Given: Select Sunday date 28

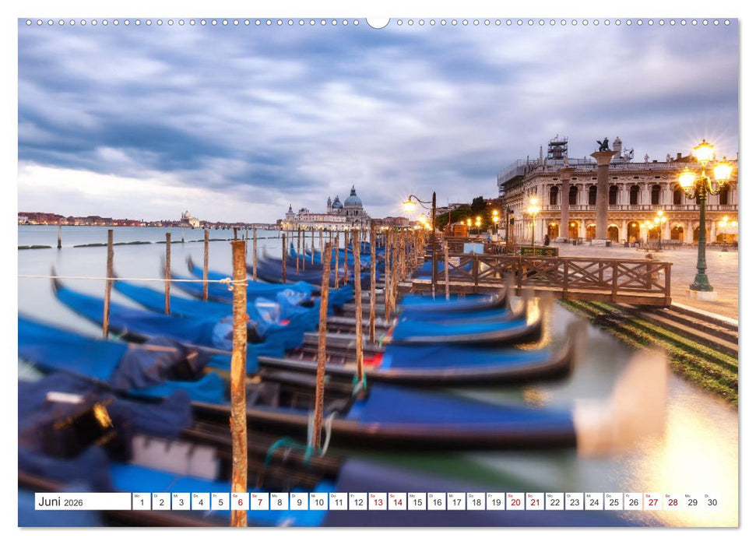Looking at the screenshot, I should click(x=671, y=503).
